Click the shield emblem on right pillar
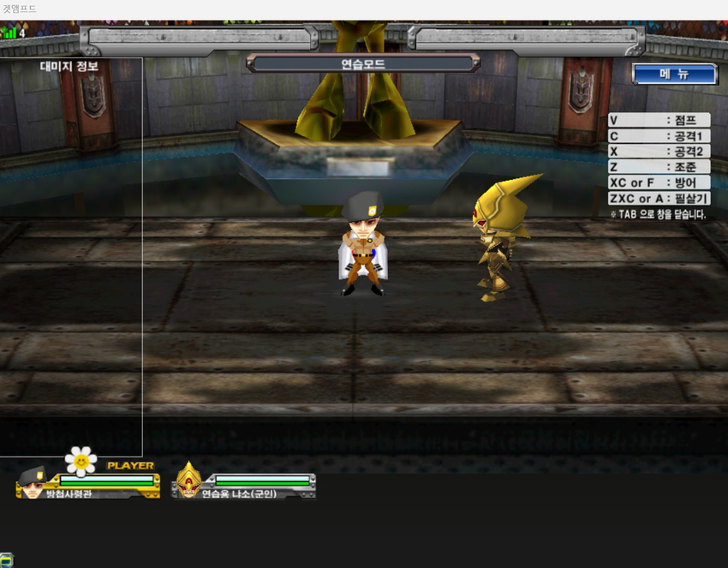The width and height of the screenshot is (728, 568). pos(581,88)
